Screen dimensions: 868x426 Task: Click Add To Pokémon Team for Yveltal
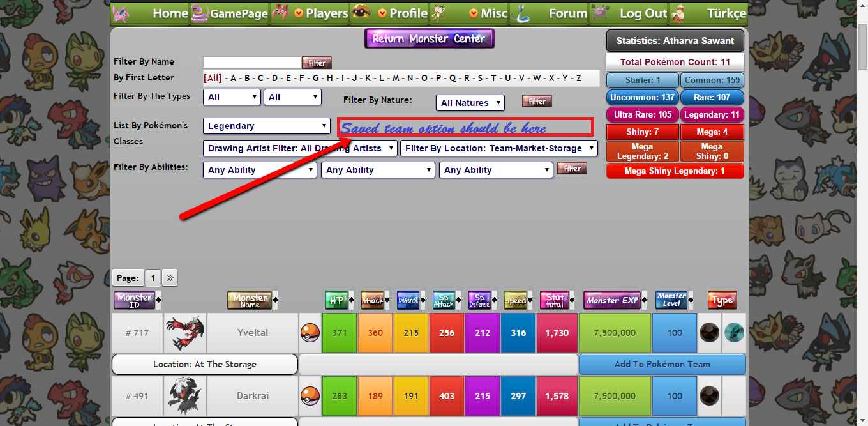(662, 364)
